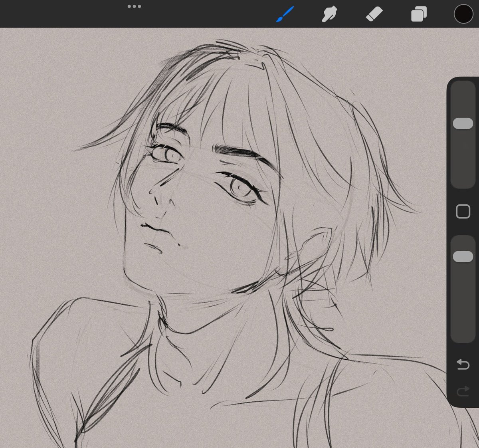The height and width of the screenshot is (448, 479).
Task: Select the Eraser tool
Action: 374,14
